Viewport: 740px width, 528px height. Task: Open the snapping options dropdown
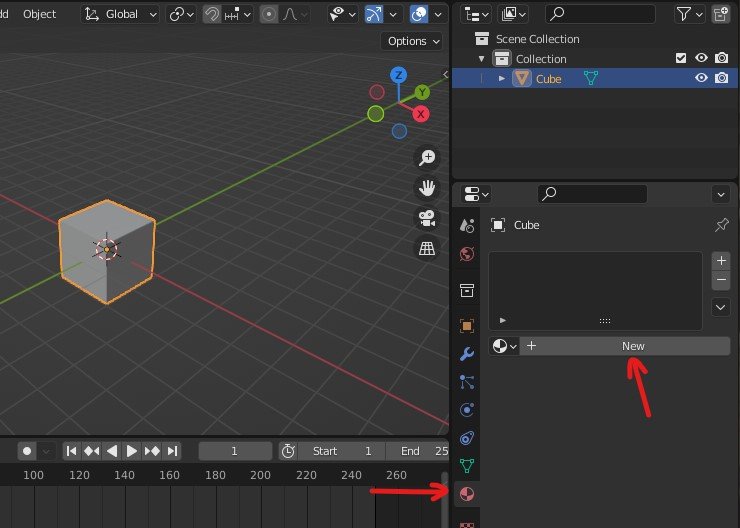coord(238,14)
